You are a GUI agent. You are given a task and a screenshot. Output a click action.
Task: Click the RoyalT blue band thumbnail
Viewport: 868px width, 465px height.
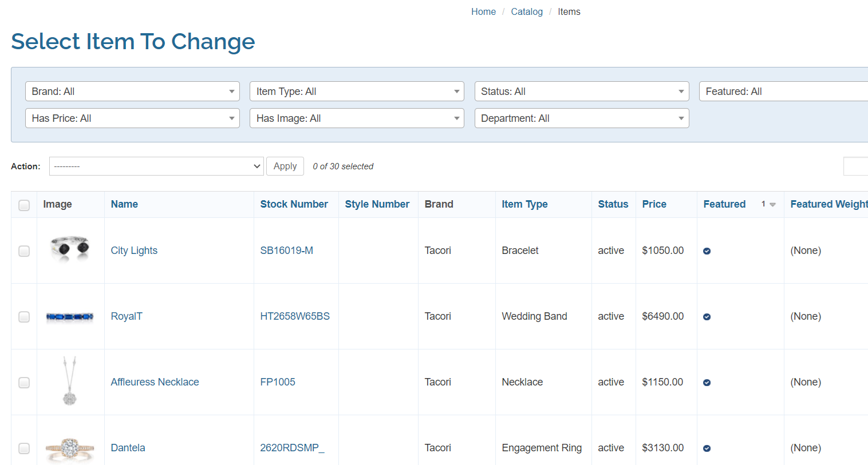point(70,316)
